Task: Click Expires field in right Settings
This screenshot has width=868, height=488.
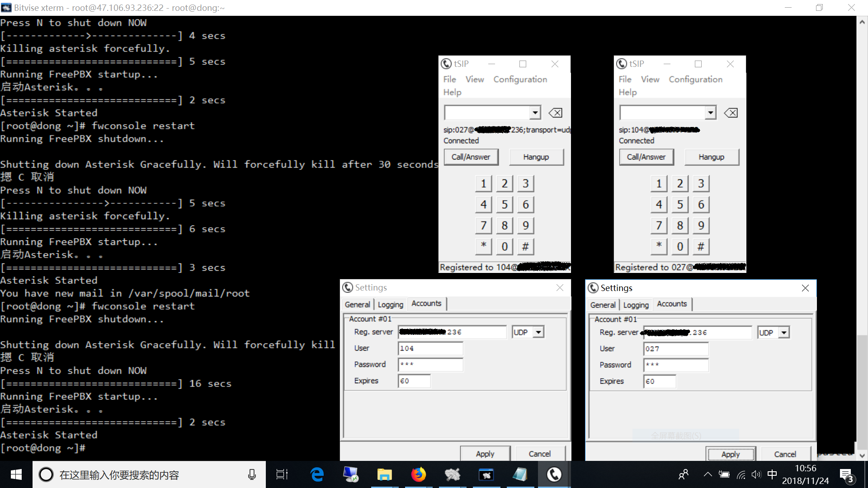Action: 660,381
